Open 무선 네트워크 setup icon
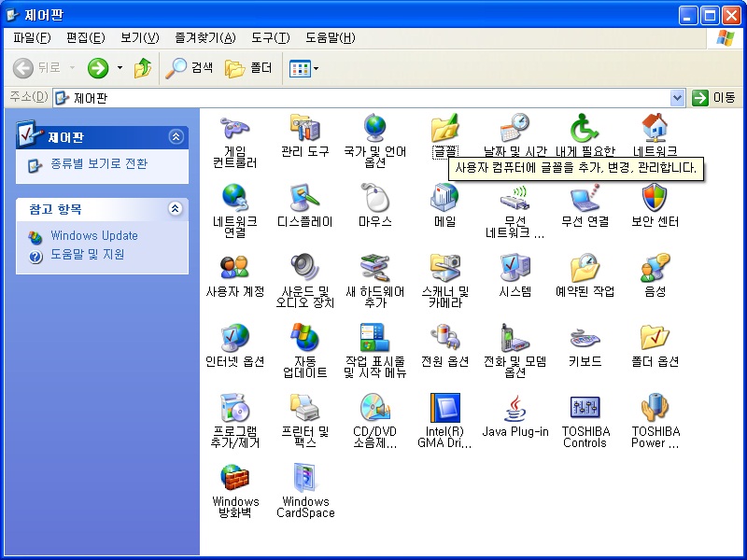The width and height of the screenshot is (747, 560). point(515,198)
